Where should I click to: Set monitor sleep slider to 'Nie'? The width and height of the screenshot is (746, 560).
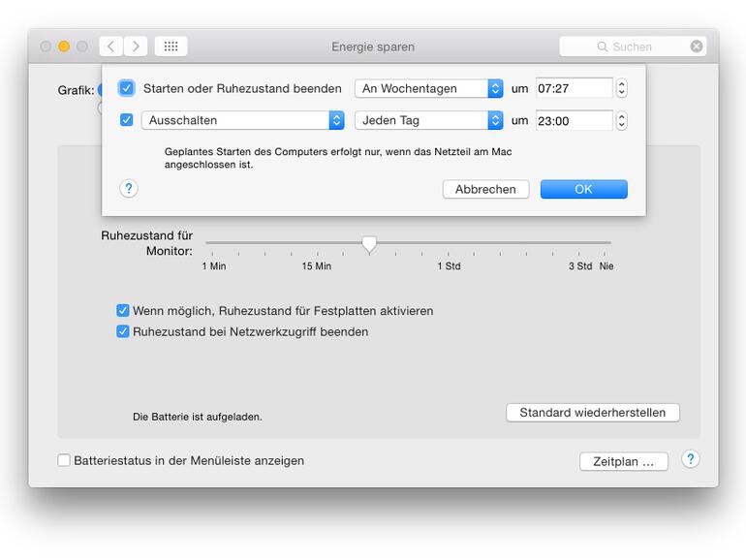(606, 242)
